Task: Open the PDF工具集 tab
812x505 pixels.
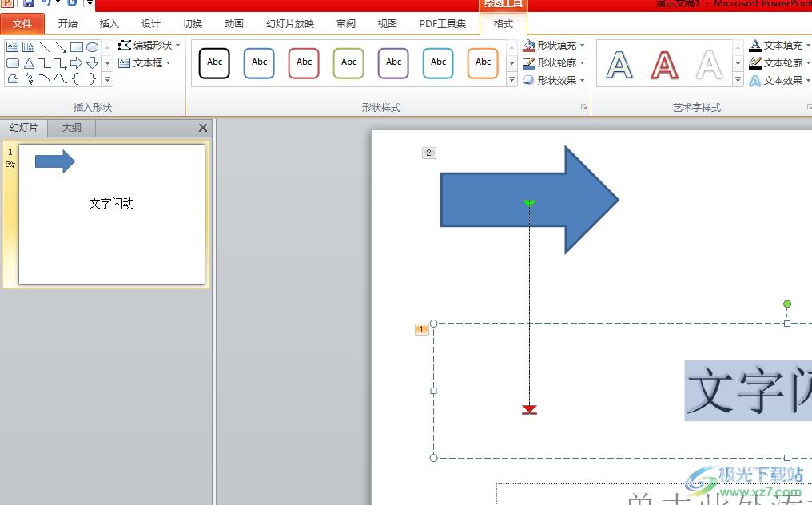Action: (443, 24)
